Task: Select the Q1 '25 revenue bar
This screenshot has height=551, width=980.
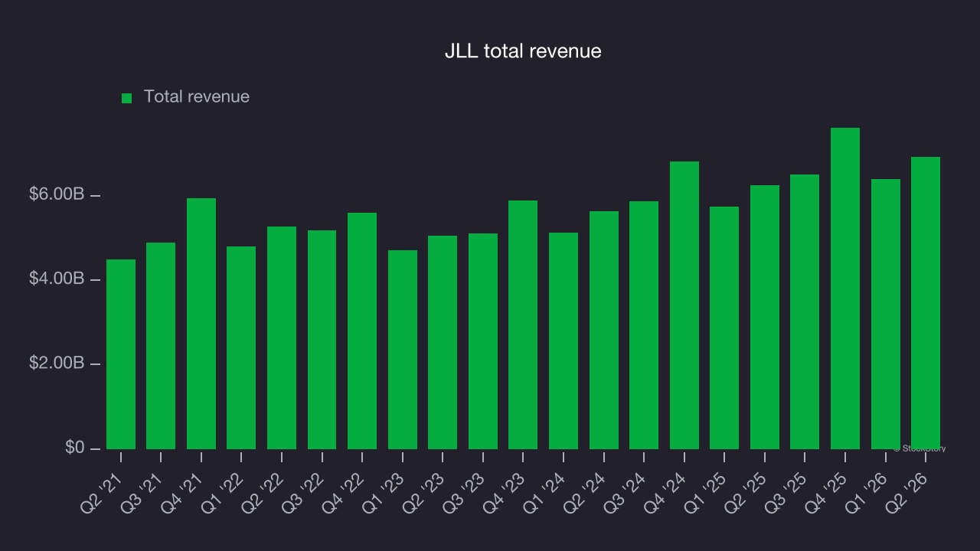Action: 724,328
